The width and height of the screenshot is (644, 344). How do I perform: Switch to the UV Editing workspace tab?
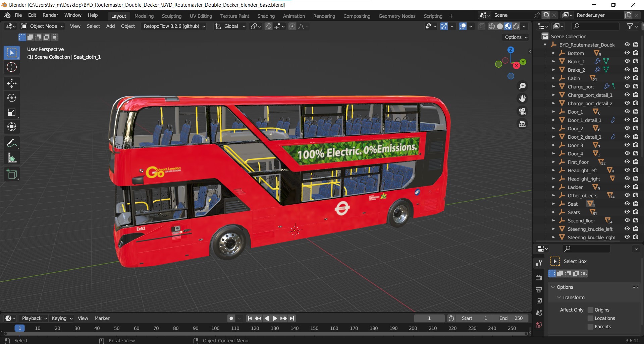tap(201, 16)
